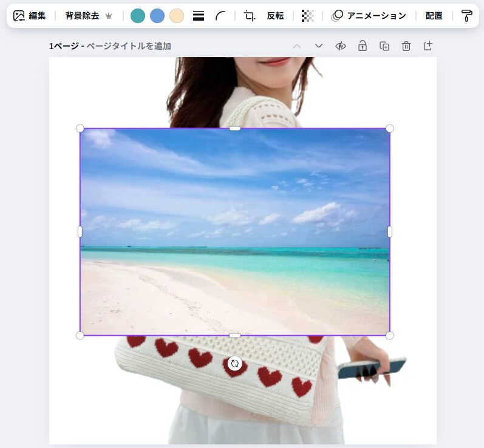Click 反転 flip button

pos(275,16)
